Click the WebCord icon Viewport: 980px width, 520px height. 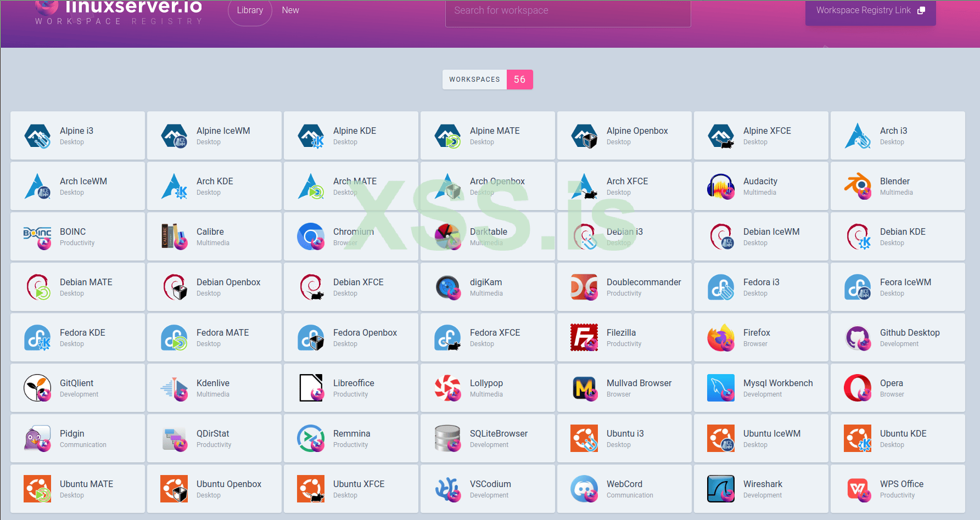point(585,489)
